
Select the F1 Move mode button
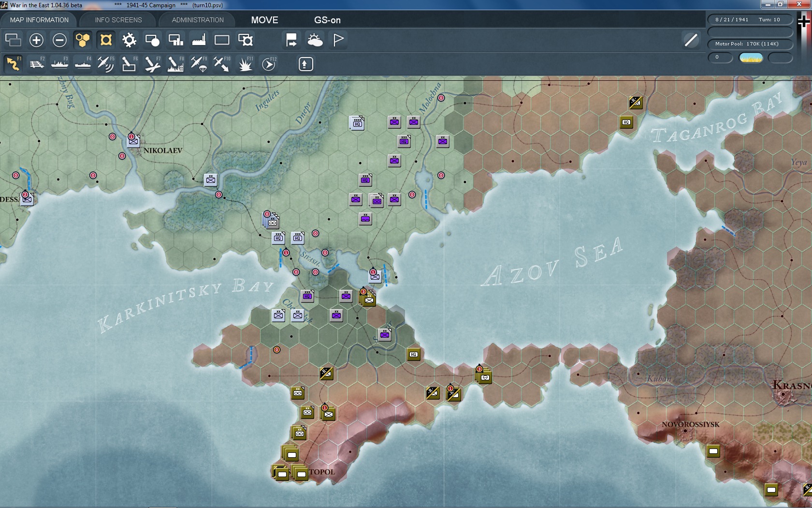13,64
